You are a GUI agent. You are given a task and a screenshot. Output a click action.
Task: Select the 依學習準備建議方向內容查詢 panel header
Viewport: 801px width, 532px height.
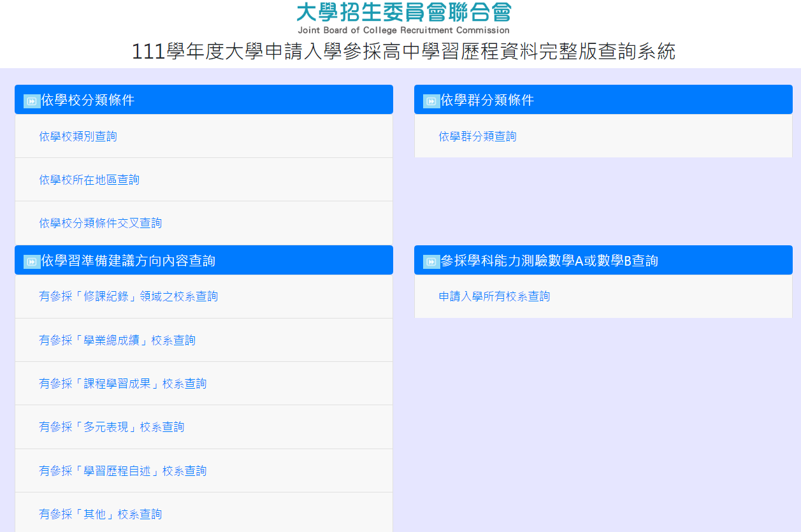(x=204, y=260)
